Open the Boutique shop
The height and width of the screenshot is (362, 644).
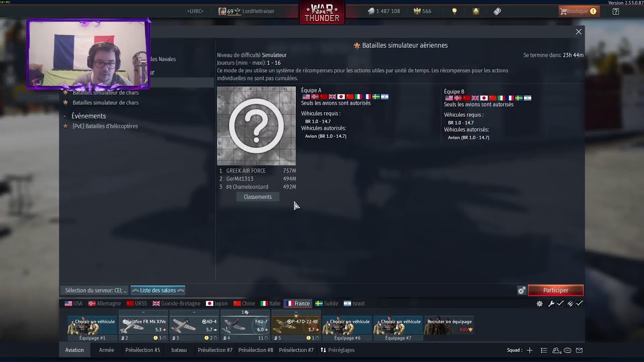[578, 11]
